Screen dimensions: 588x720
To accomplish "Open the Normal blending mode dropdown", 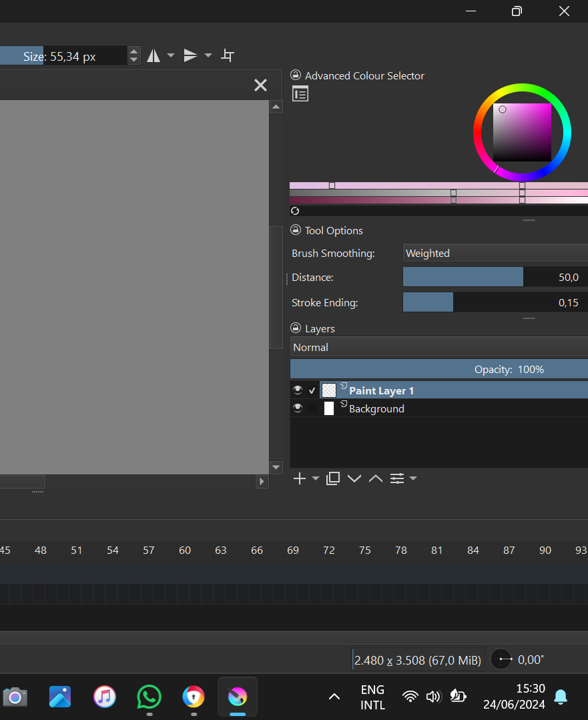I will tap(438, 347).
